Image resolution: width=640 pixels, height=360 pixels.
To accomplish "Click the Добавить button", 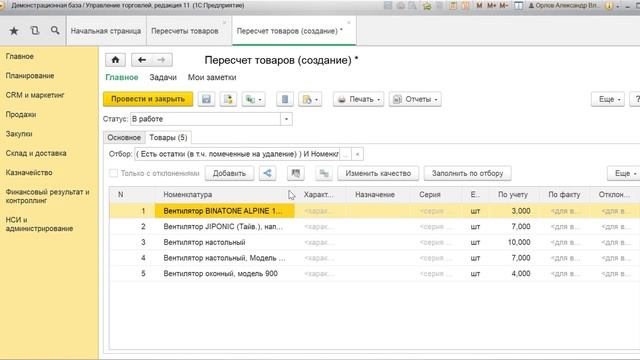I will tap(229, 173).
